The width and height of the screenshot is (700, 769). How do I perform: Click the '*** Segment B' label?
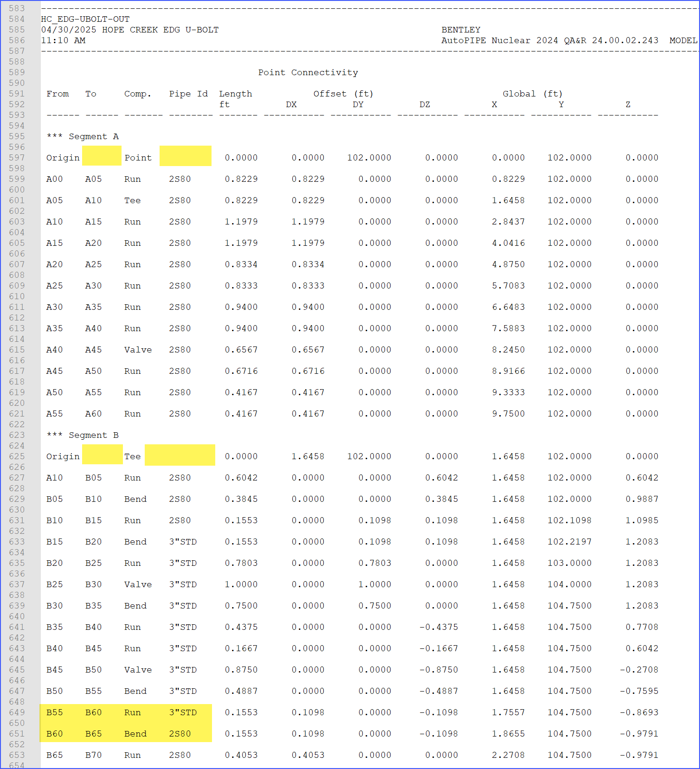coord(83,435)
